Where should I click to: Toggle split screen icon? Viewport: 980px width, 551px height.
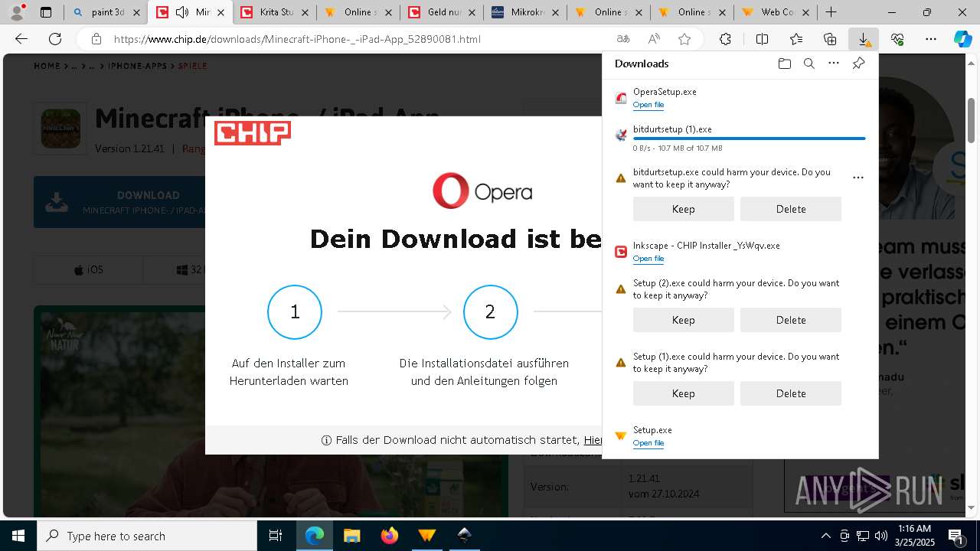pyautogui.click(x=762, y=39)
